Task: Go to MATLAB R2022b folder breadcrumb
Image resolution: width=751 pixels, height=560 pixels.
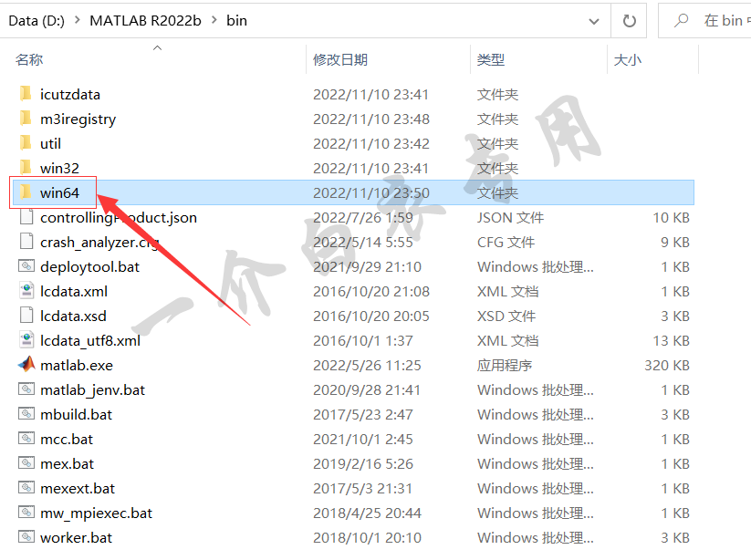Action: coord(145,21)
